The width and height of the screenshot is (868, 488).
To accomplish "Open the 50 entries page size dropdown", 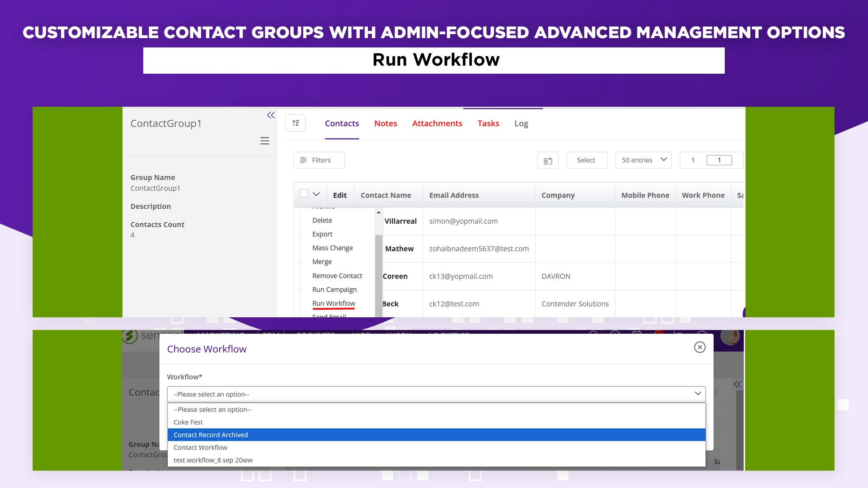I will [x=643, y=160].
